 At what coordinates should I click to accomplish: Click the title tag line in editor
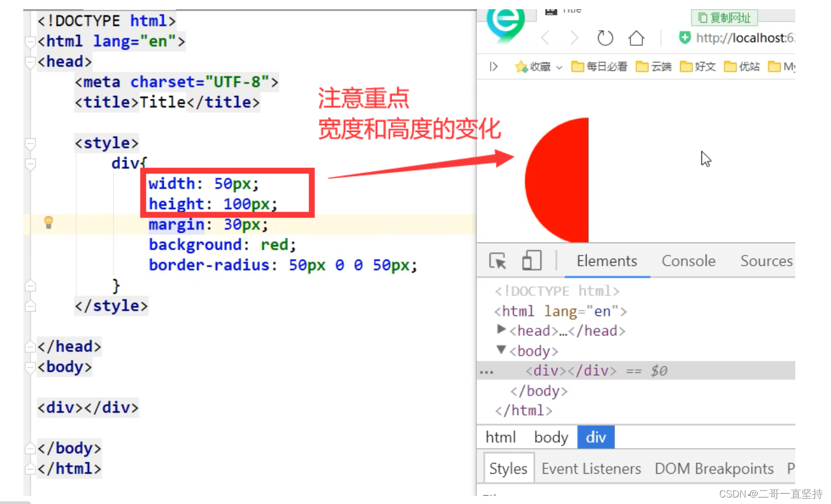coord(167,102)
